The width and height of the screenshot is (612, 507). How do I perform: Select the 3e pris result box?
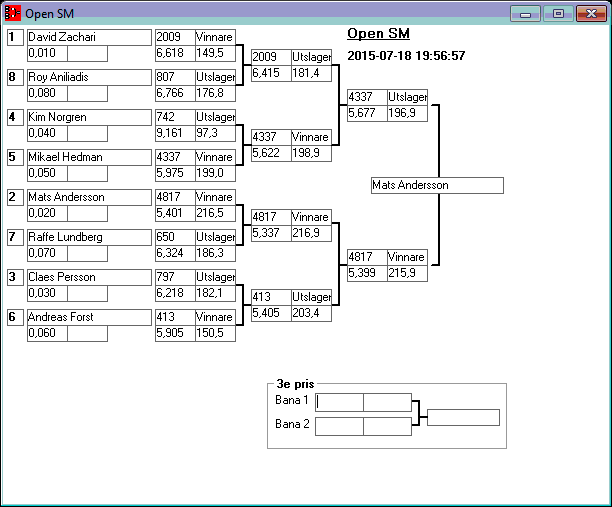point(463,417)
